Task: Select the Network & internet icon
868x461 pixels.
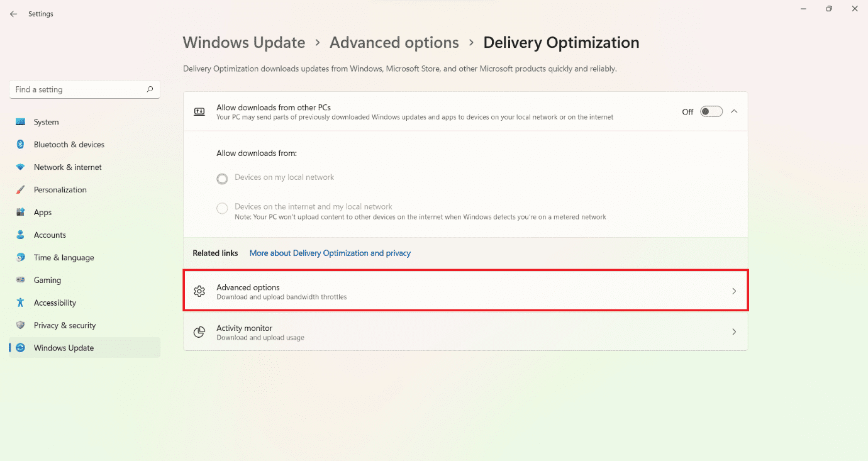Action: [x=24, y=167]
